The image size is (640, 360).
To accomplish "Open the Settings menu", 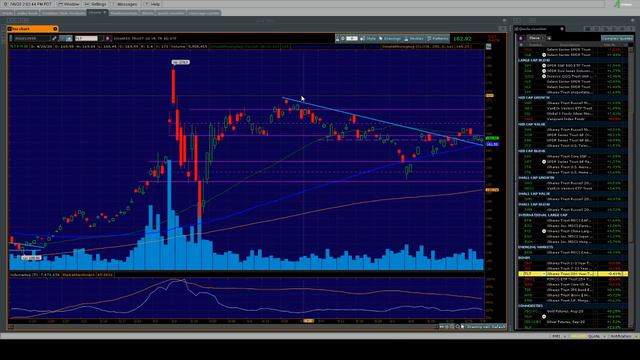I will (x=96, y=4).
